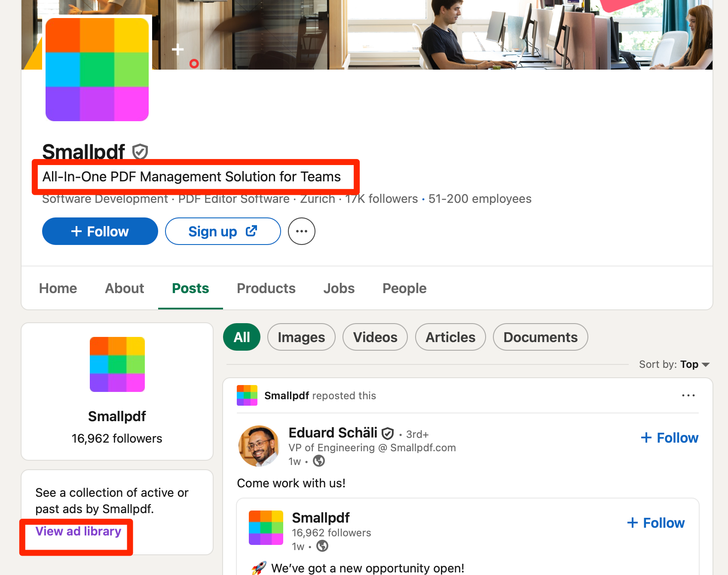728x575 pixels.
Task: Click the 'Come work with us!' post text
Action: pyautogui.click(x=291, y=483)
